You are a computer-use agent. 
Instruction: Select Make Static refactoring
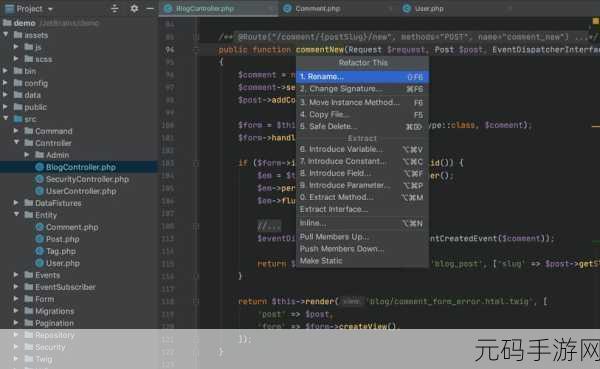coord(362,261)
